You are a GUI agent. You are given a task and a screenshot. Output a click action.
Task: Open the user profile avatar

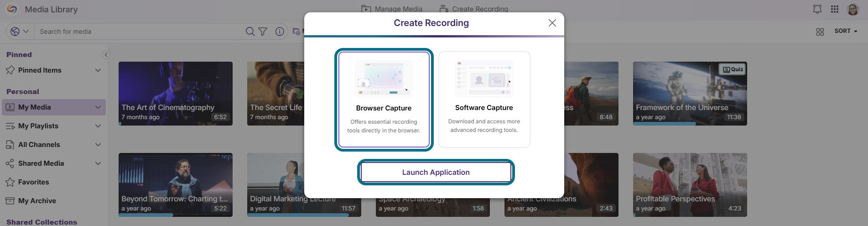tap(853, 9)
